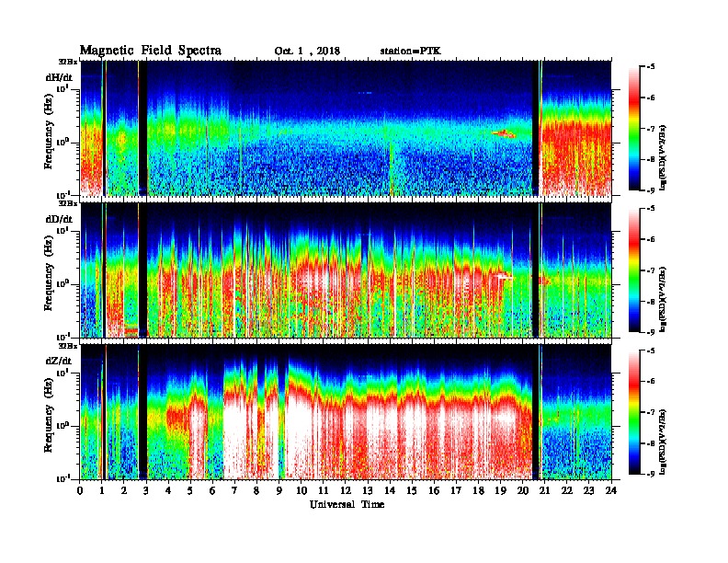
Task: Click hour tick label 21 on time axis
Action: (x=544, y=491)
